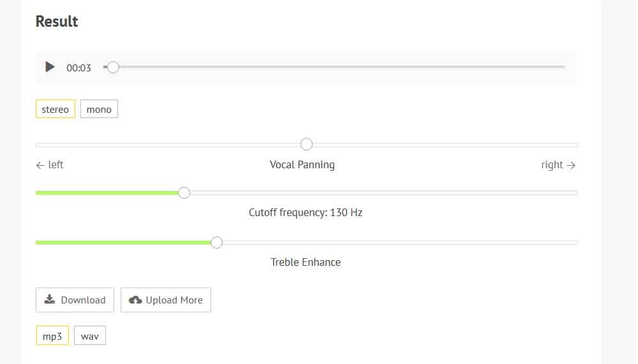Click the cloud upload icon
The width and height of the screenshot is (638, 364).
[135, 300]
